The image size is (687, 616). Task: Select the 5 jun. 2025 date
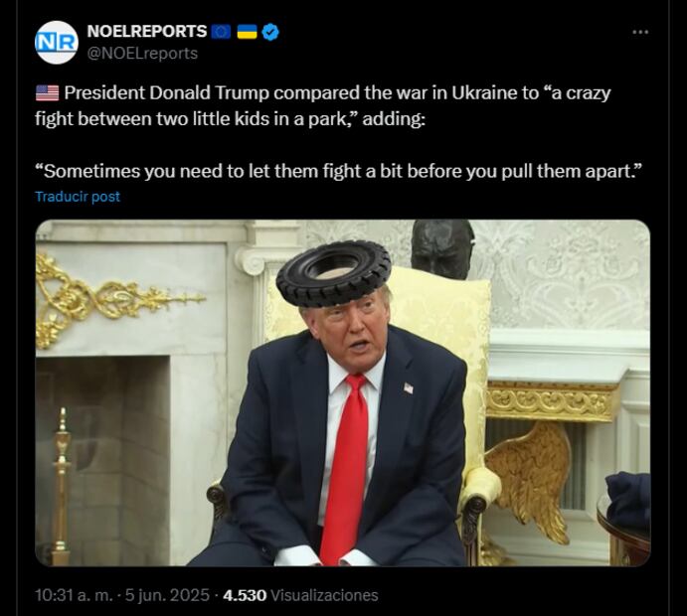point(167,595)
